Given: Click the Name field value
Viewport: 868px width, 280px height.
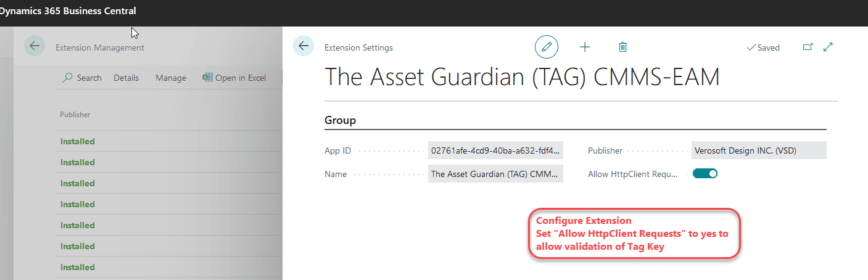Looking at the screenshot, I should pos(495,174).
